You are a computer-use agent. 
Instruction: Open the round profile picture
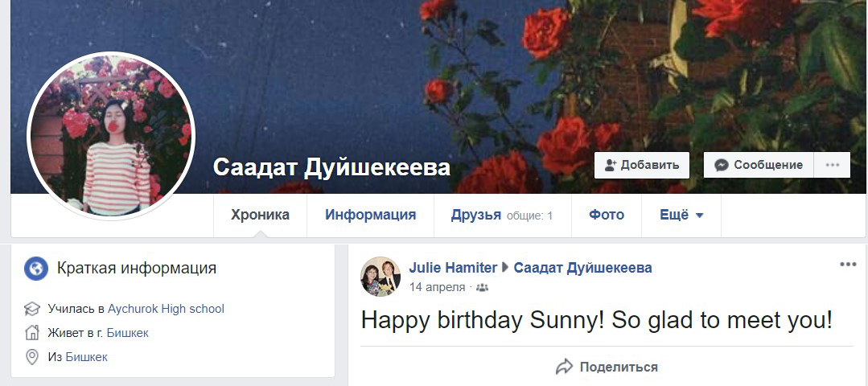(111, 136)
